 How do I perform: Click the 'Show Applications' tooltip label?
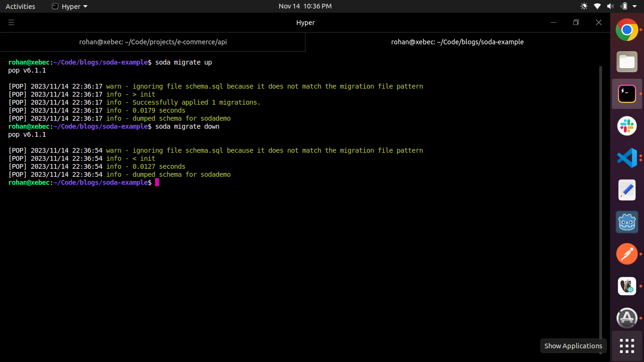573,346
